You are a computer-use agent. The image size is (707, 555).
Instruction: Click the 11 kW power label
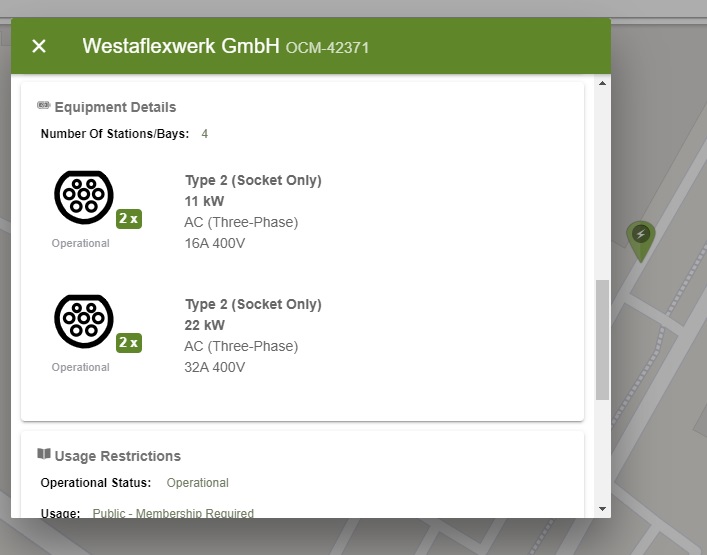pyautogui.click(x=205, y=201)
